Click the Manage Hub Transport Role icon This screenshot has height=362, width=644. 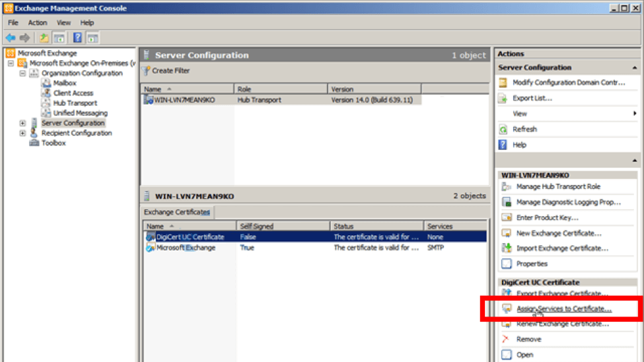tap(507, 186)
